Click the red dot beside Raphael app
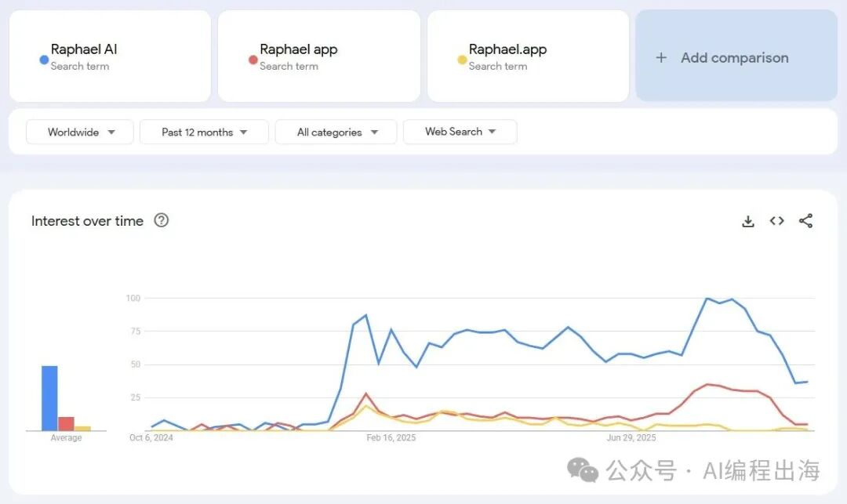Viewport: 847px width, 504px height. (x=253, y=60)
